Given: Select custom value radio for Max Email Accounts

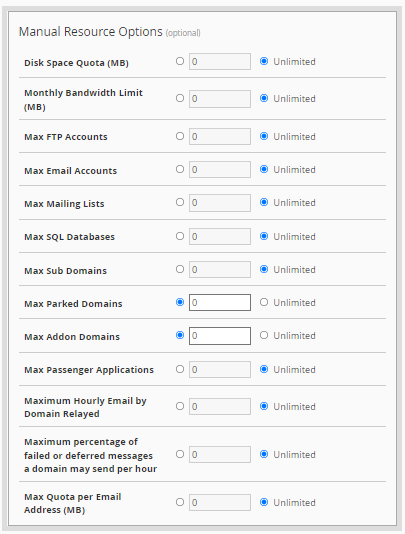Looking at the screenshot, I should pos(180,169).
